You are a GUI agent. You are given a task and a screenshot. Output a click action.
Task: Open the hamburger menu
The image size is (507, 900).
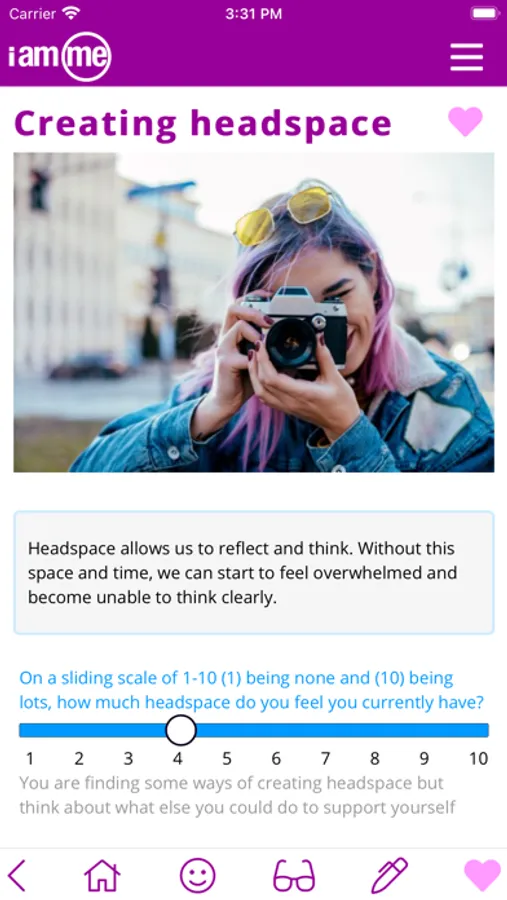(x=466, y=57)
